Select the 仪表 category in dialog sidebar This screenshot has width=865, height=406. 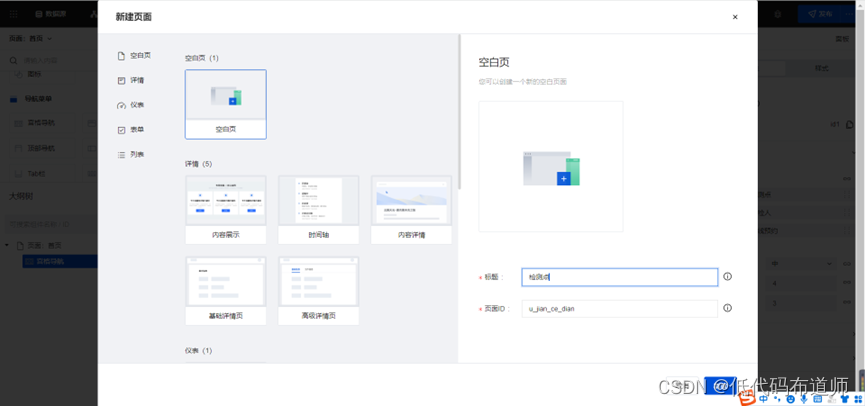coord(131,105)
